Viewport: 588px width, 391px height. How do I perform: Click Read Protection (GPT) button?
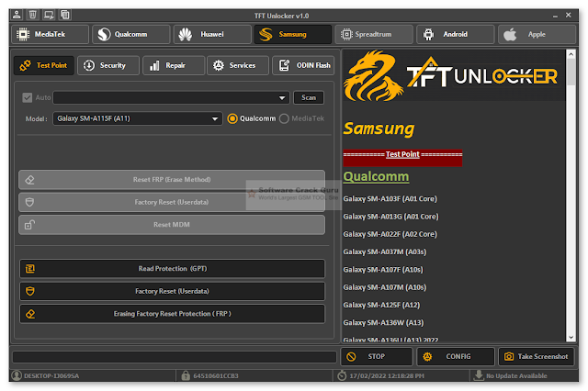tap(172, 269)
